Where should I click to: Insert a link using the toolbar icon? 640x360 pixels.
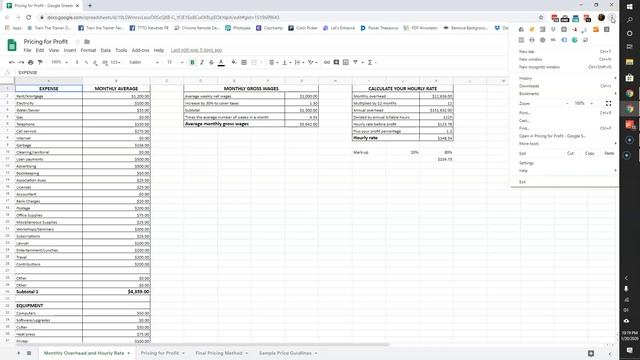[x=327, y=62]
